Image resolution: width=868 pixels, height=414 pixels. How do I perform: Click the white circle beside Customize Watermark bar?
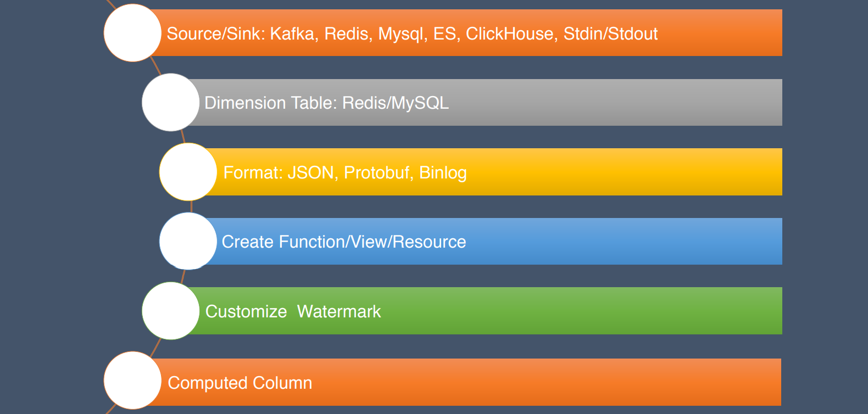coord(171,311)
